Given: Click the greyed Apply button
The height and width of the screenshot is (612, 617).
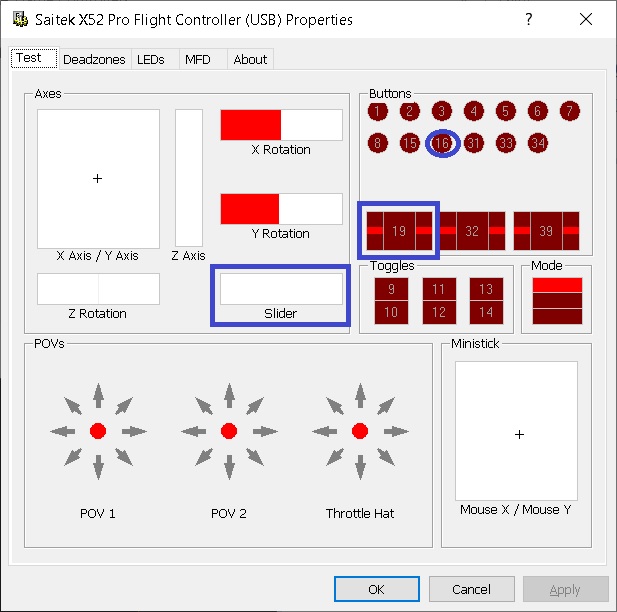Looking at the screenshot, I should [565, 589].
